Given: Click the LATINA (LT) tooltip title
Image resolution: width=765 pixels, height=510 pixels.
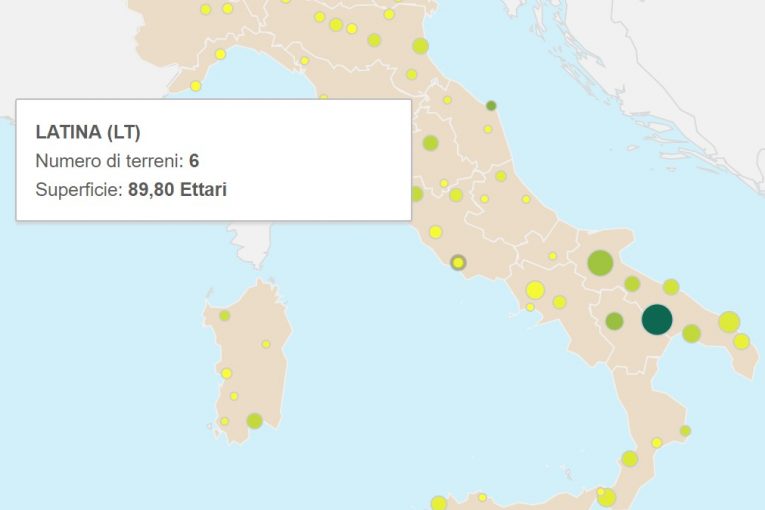Looking at the screenshot, I should [88, 132].
